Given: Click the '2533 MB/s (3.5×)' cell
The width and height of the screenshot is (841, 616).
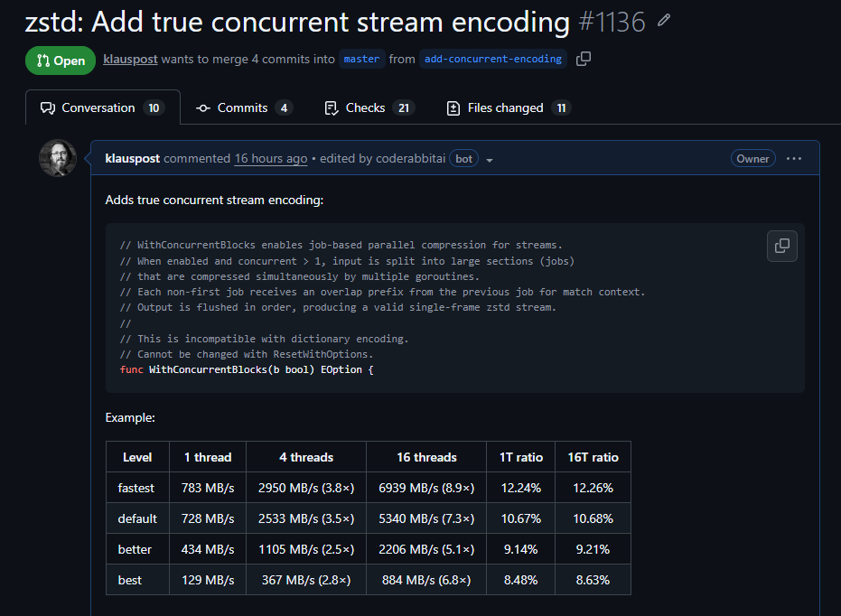Looking at the screenshot, I should point(306,518).
